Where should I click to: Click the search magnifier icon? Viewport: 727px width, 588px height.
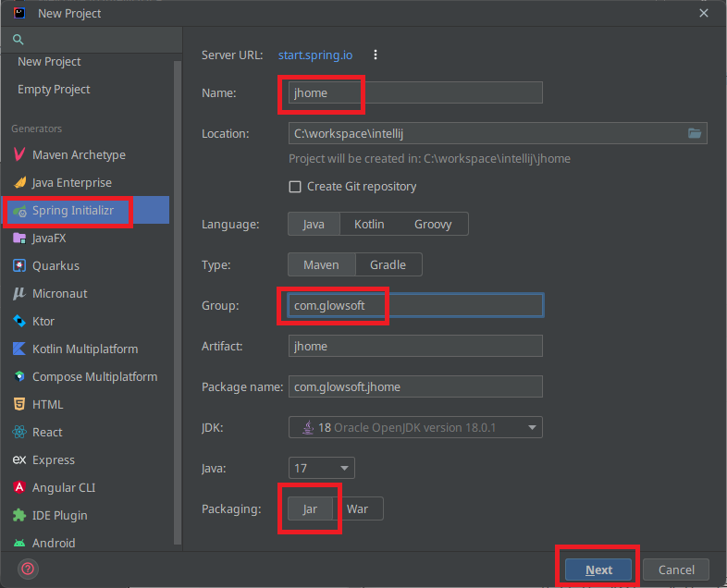point(18,40)
